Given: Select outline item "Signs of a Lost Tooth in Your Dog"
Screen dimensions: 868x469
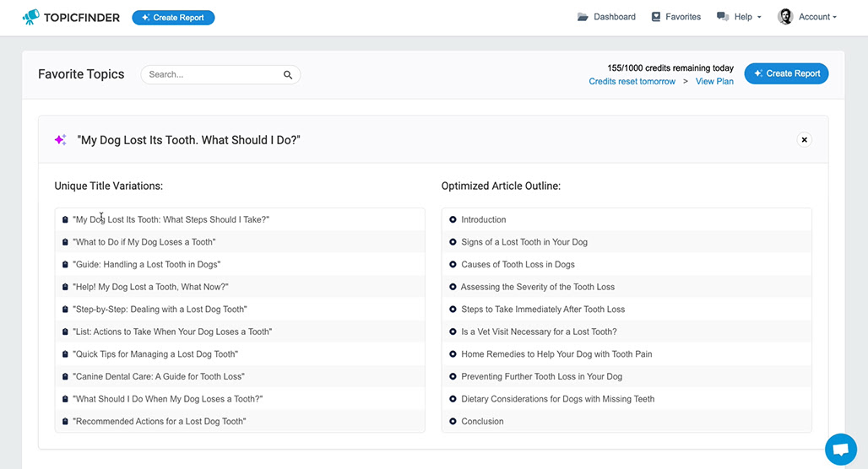Looking at the screenshot, I should (x=524, y=242).
